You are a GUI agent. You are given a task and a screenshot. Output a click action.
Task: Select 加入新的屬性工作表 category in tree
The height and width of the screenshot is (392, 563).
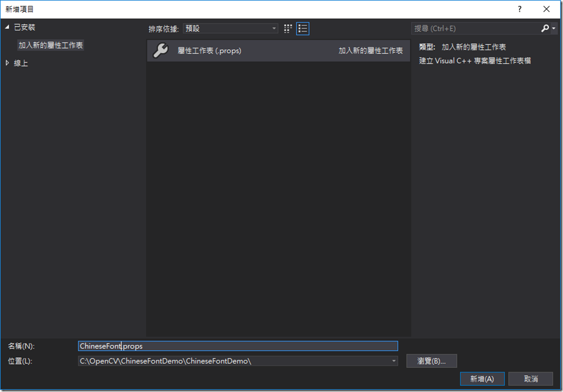pyautogui.click(x=51, y=45)
